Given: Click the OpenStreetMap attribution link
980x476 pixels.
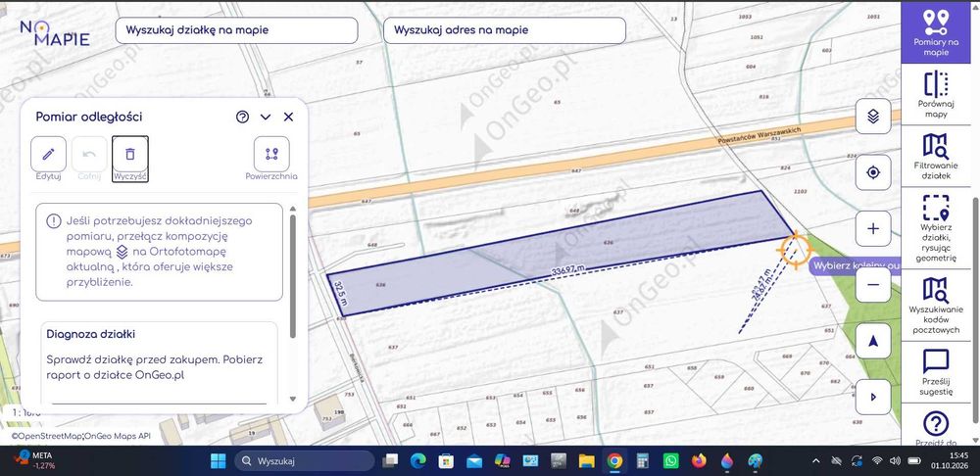Looking at the screenshot, I should tap(46, 437).
